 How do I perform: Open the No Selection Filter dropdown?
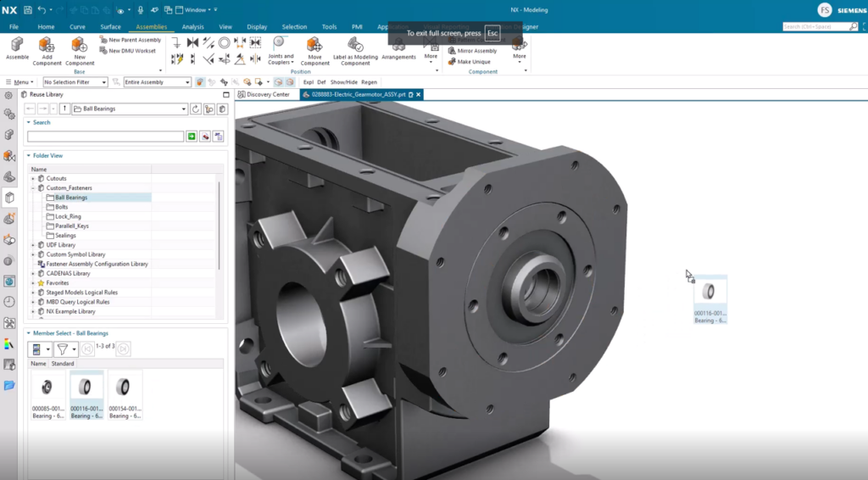point(75,82)
